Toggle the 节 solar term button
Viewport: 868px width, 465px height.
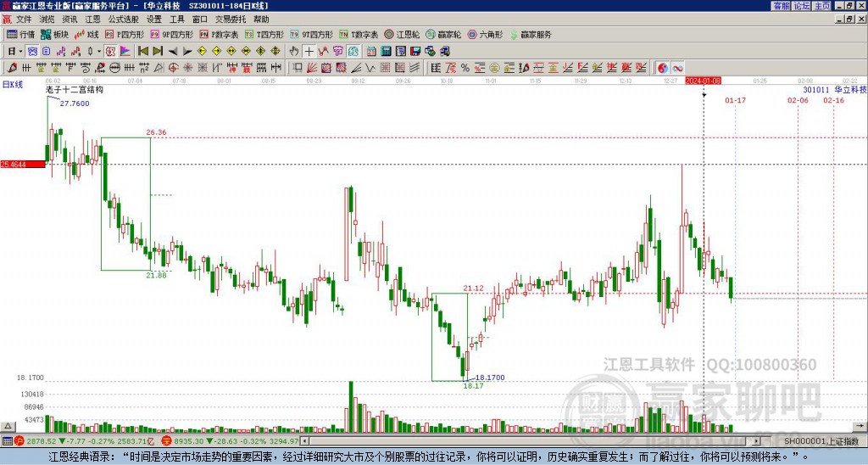coord(337,52)
